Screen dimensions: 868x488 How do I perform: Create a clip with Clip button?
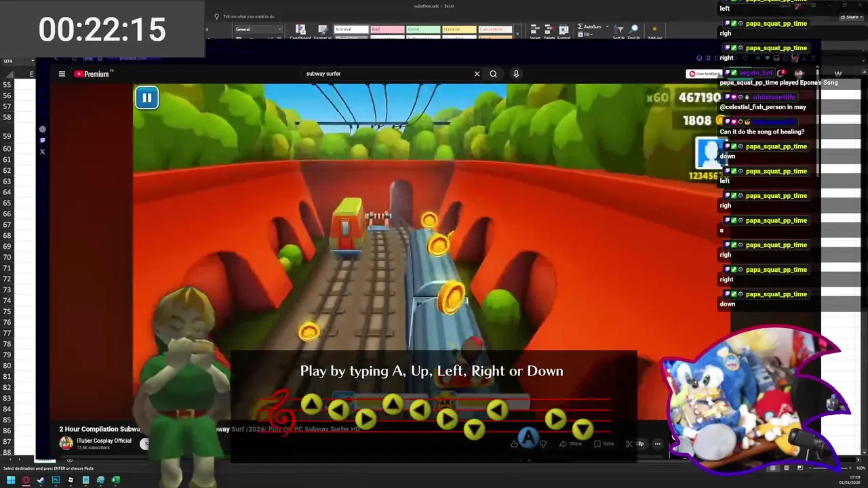coord(635,444)
